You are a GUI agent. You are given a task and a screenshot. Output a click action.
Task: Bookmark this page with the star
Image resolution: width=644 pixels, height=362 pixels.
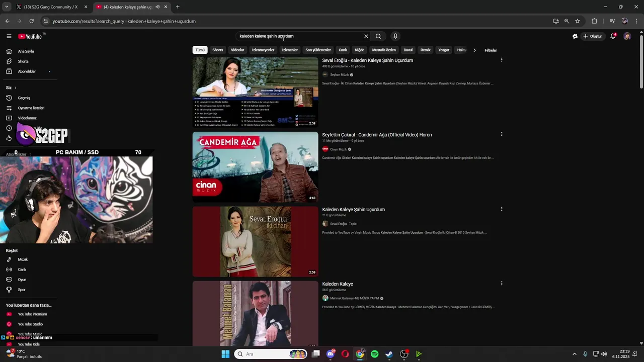click(578, 21)
